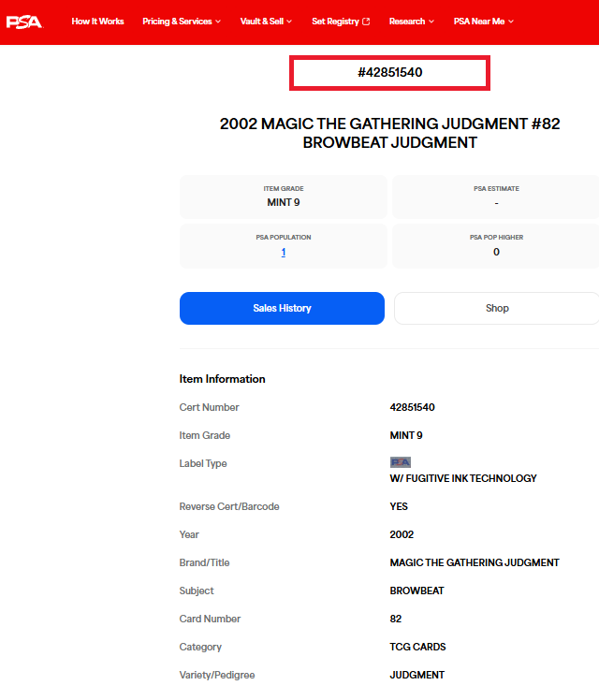Image resolution: width=599 pixels, height=700 pixels.
Task: Expand the Research menu
Action: [x=411, y=22]
